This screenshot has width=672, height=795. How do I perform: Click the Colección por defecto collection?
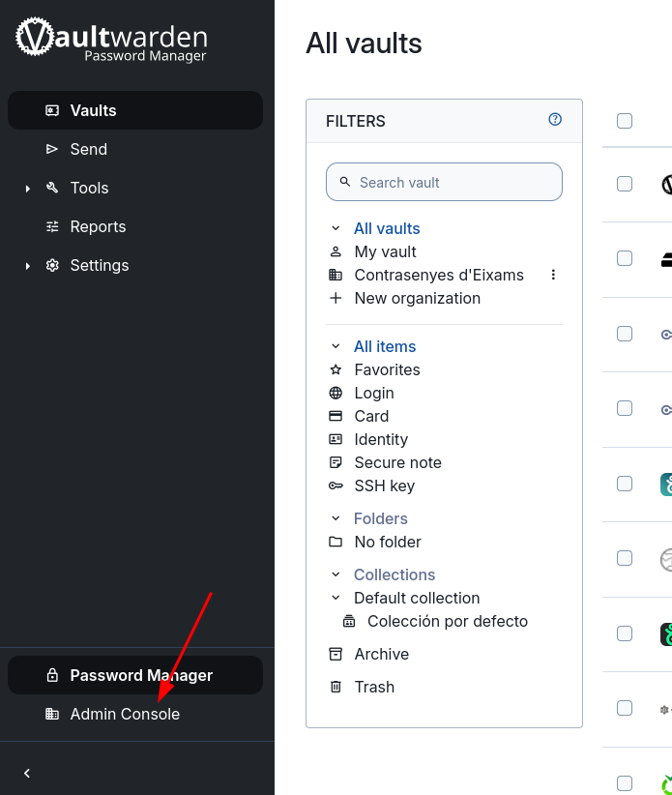click(x=448, y=621)
